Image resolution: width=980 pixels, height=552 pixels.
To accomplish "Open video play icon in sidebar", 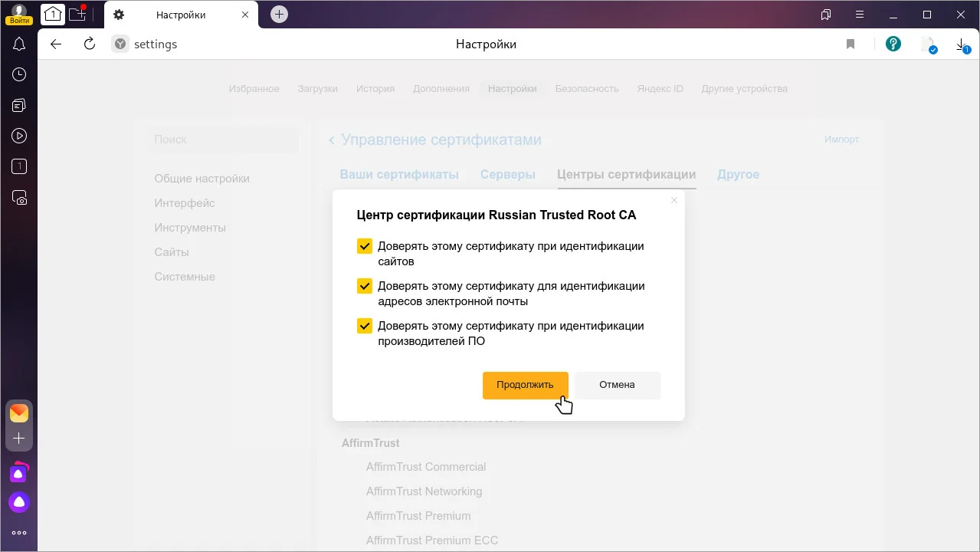I will pyautogui.click(x=19, y=136).
